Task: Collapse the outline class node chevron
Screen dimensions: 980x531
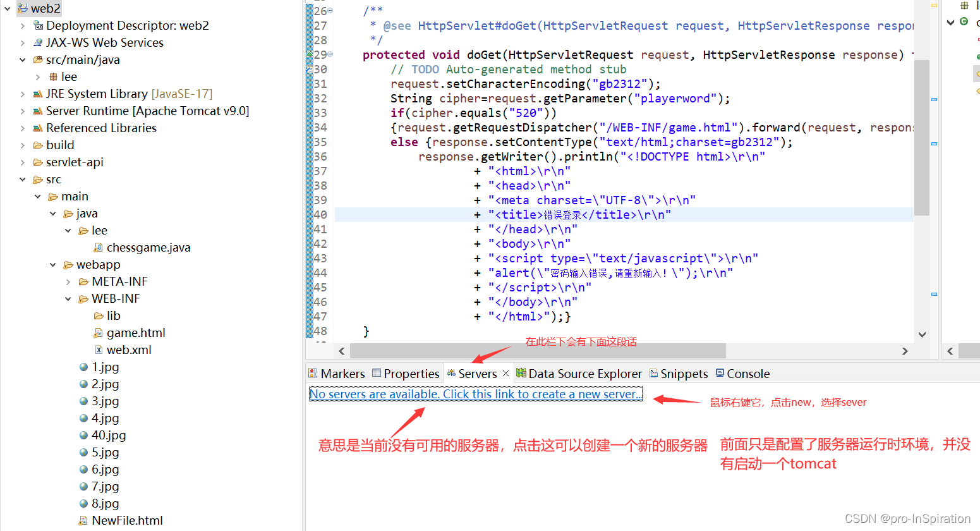Action: pyautogui.click(x=950, y=22)
